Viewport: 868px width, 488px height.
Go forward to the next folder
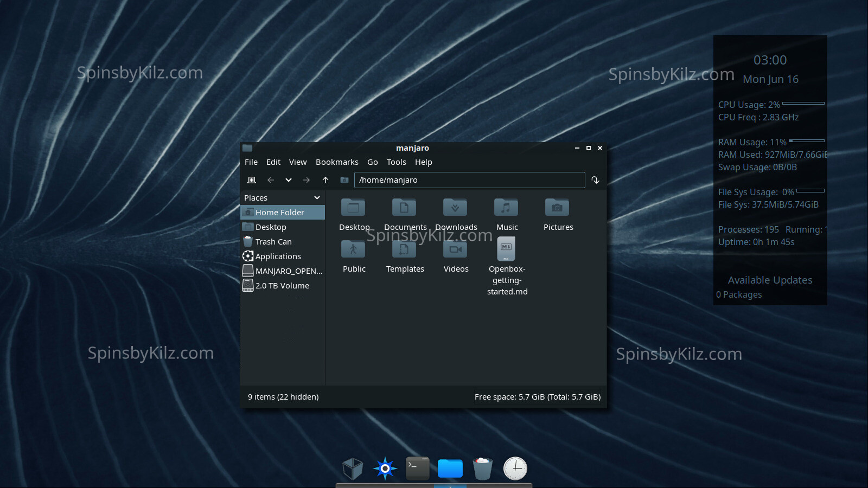[x=307, y=180]
